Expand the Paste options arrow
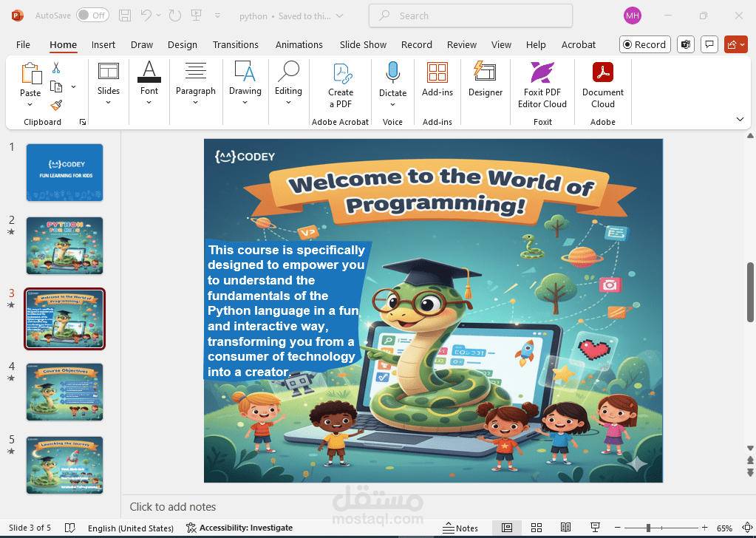The height and width of the screenshot is (538, 756). (x=30, y=105)
